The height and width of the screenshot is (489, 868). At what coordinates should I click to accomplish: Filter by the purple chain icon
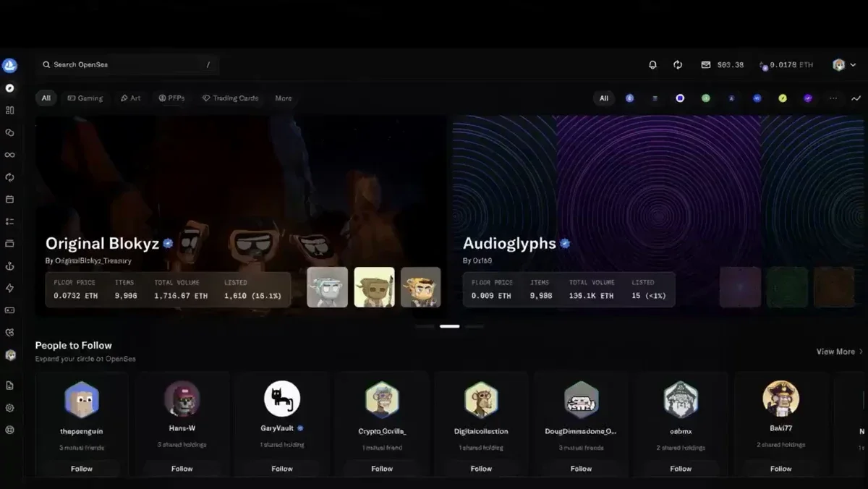tap(808, 98)
